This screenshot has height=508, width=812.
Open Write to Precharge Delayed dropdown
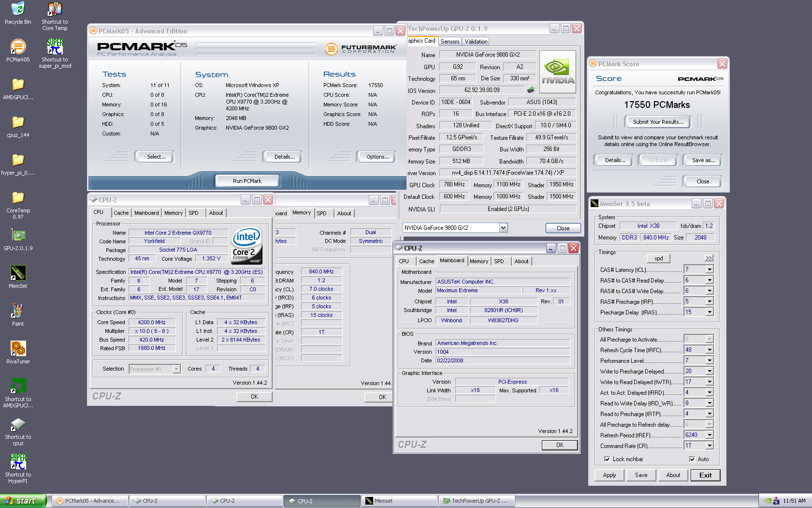(710, 371)
